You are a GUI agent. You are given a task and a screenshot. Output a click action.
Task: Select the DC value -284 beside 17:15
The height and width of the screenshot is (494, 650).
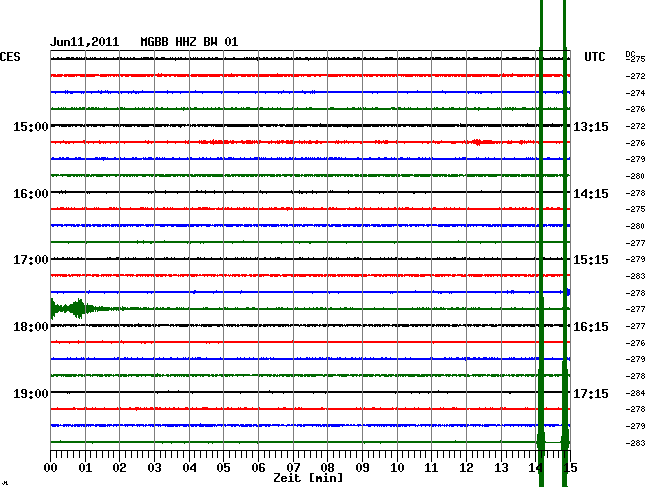click(635, 393)
